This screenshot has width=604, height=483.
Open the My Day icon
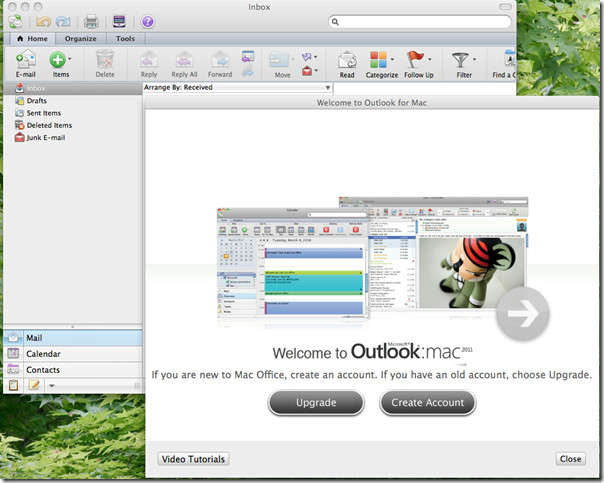119,21
